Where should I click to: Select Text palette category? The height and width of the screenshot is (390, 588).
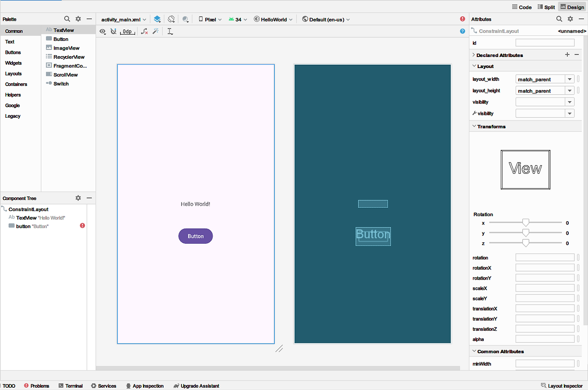point(20,42)
